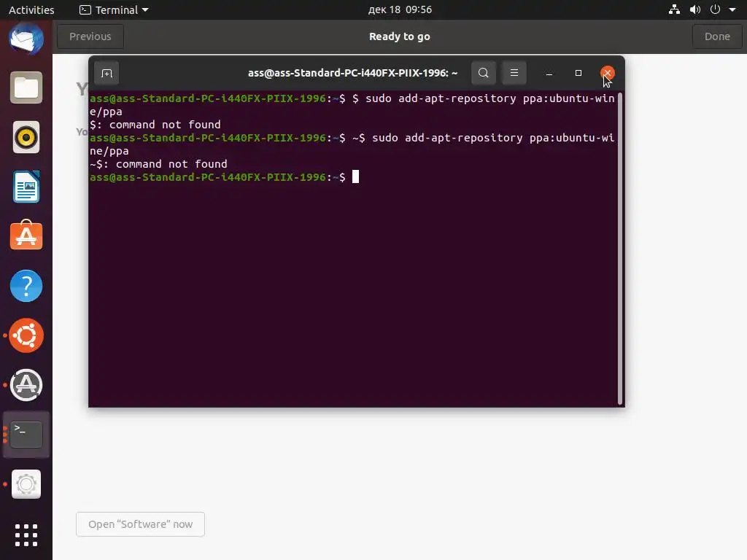Open a new tab in the terminal

pyautogui.click(x=107, y=74)
